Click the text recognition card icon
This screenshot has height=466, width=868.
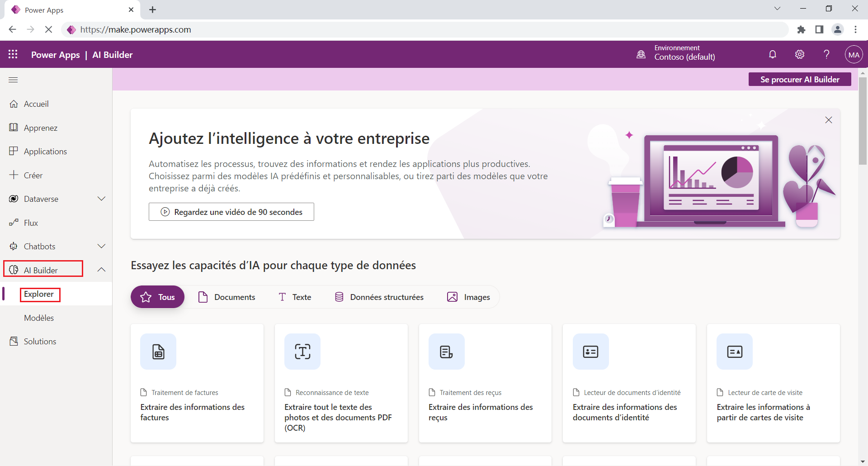click(302, 352)
